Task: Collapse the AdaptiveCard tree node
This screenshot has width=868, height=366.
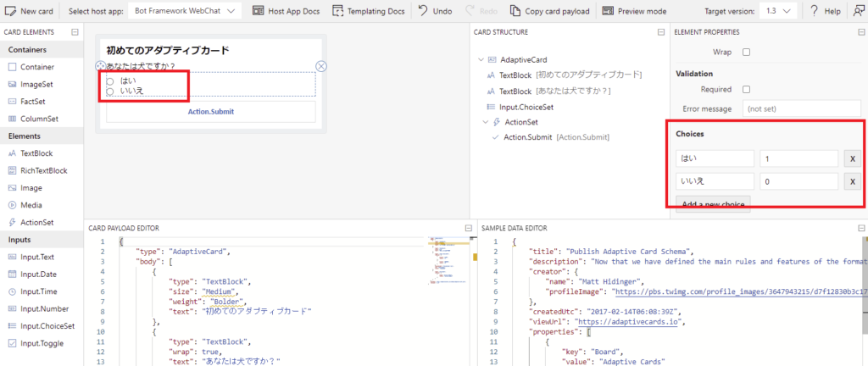Action: pyautogui.click(x=480, y=59)
